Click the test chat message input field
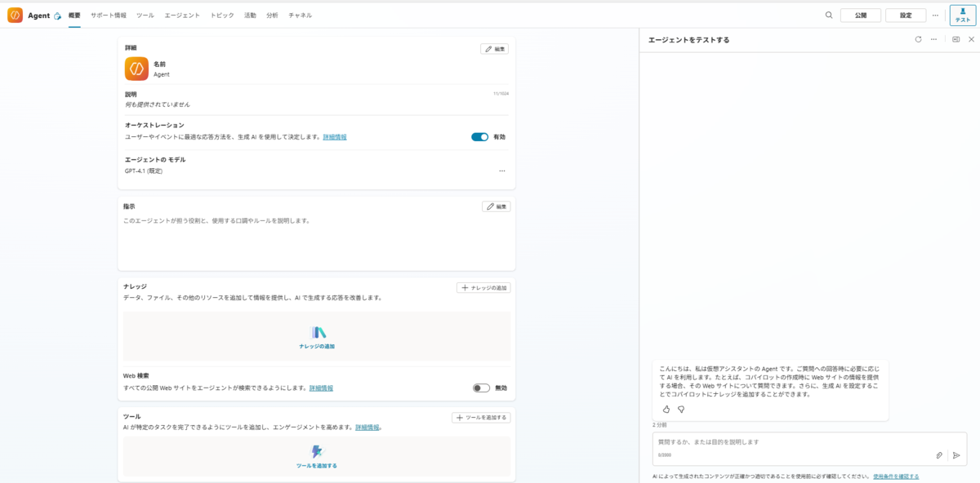980x483 pixels. coord(808,449)
